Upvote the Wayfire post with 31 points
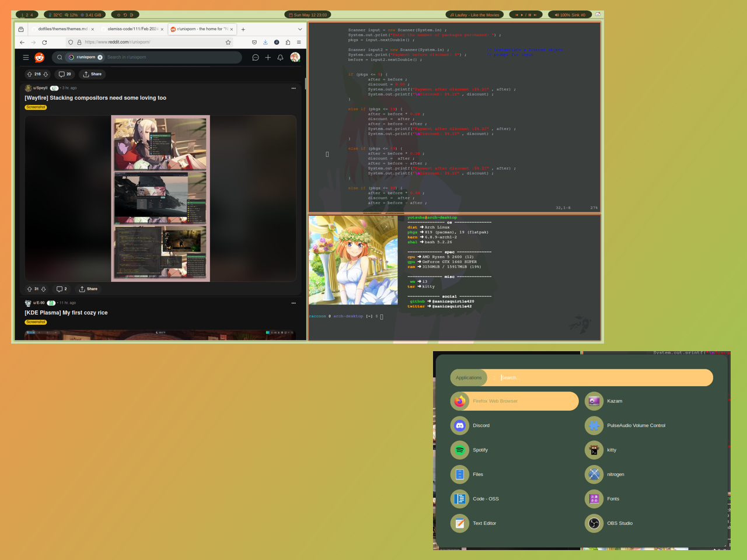The width and height of the screenshot is (747, 560). click(29, 289)
